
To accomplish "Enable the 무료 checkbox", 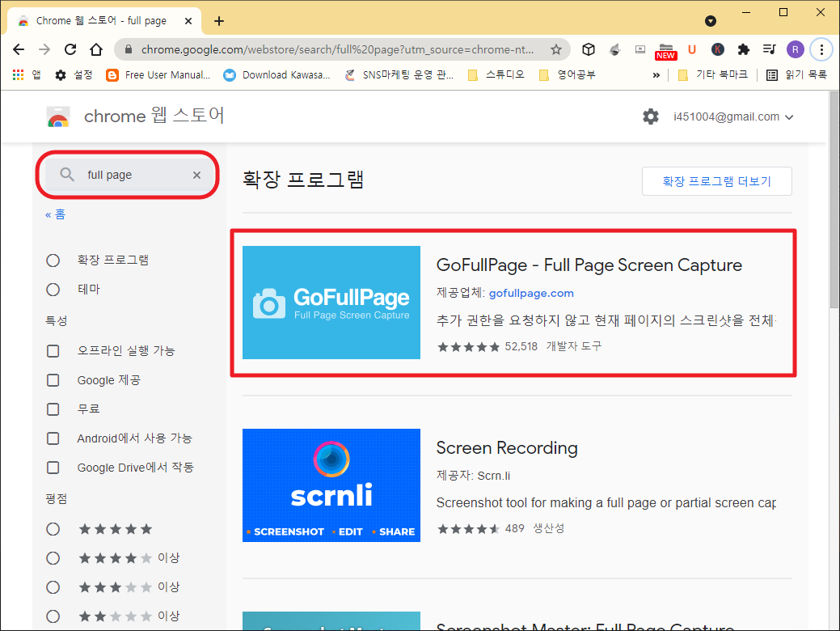I will 53,409.
